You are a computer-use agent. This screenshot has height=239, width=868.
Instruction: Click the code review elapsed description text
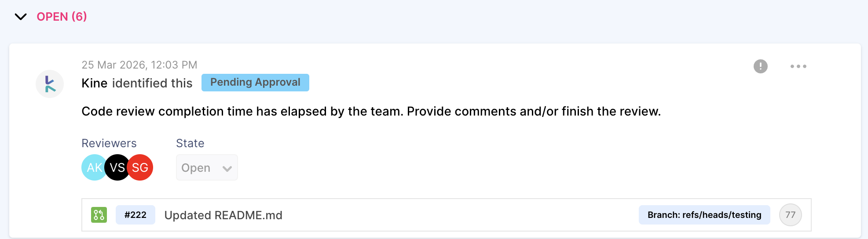pyautogui.click(x=371, y=112)
